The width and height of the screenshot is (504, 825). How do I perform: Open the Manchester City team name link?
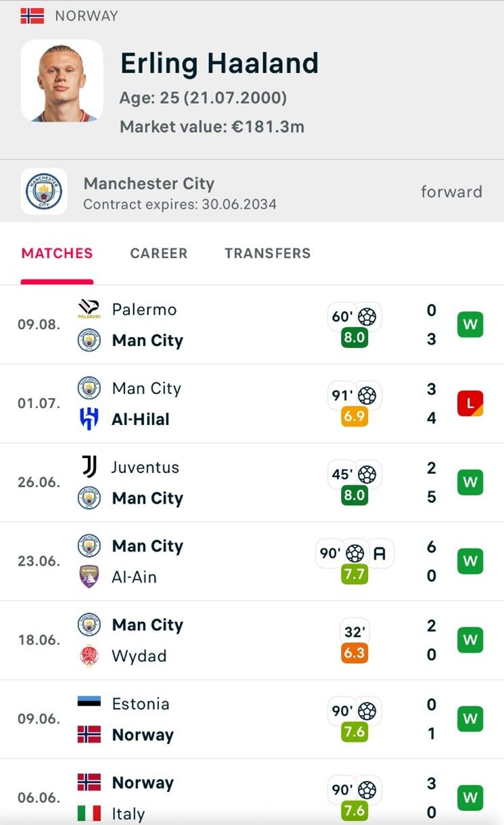tap(149, 183)
